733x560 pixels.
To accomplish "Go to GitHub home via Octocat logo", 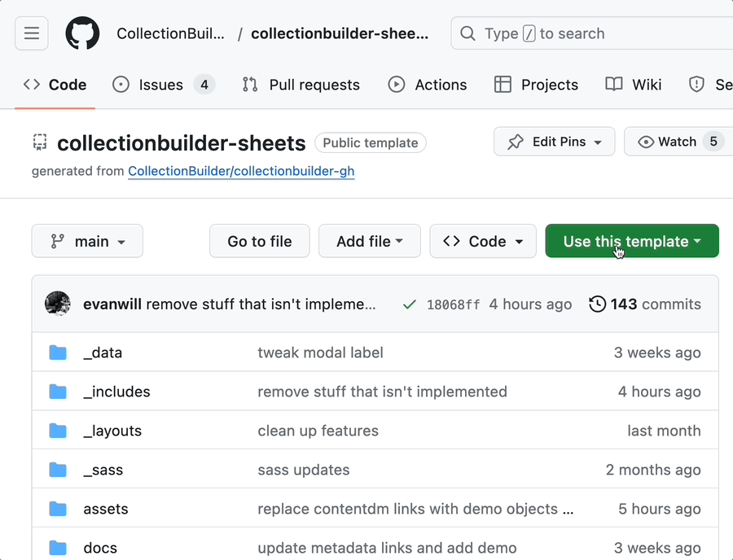I will coord(82,33).
